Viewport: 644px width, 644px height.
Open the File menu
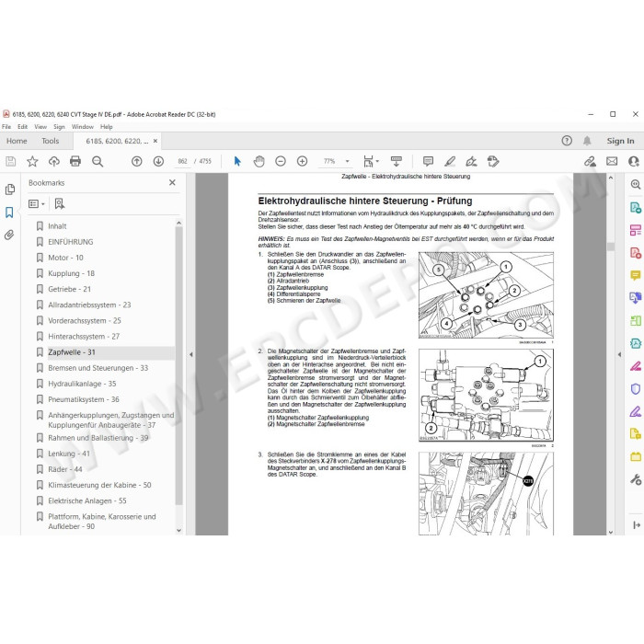click(x=6, y=127)
